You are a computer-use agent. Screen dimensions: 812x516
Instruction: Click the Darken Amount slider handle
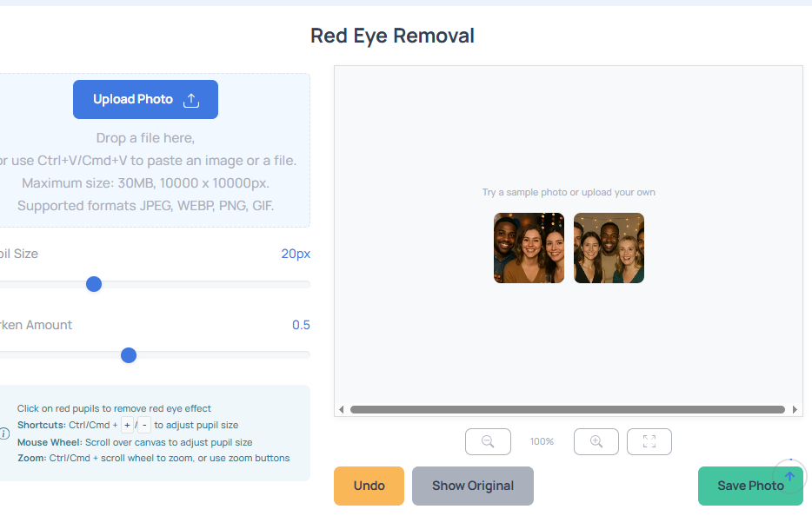click(129, 355)
